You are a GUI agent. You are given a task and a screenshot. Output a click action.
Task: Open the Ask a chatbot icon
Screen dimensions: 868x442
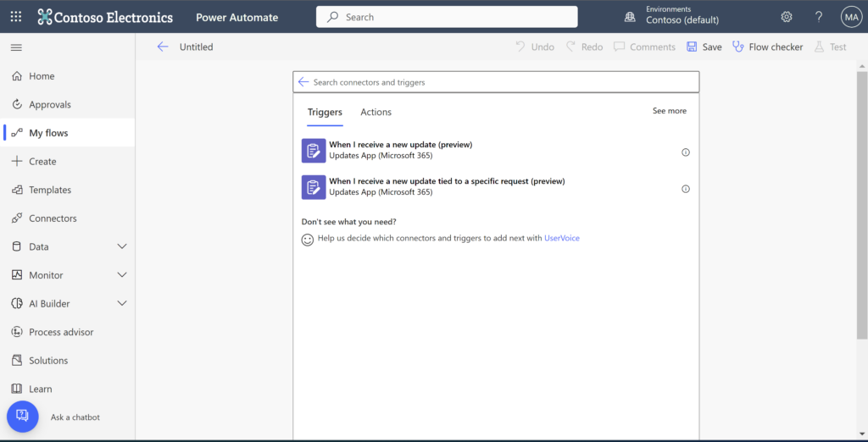23,417
